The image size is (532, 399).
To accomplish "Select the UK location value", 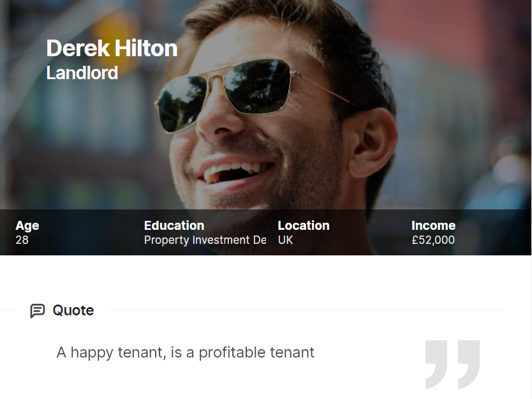I will coord(286,240).
